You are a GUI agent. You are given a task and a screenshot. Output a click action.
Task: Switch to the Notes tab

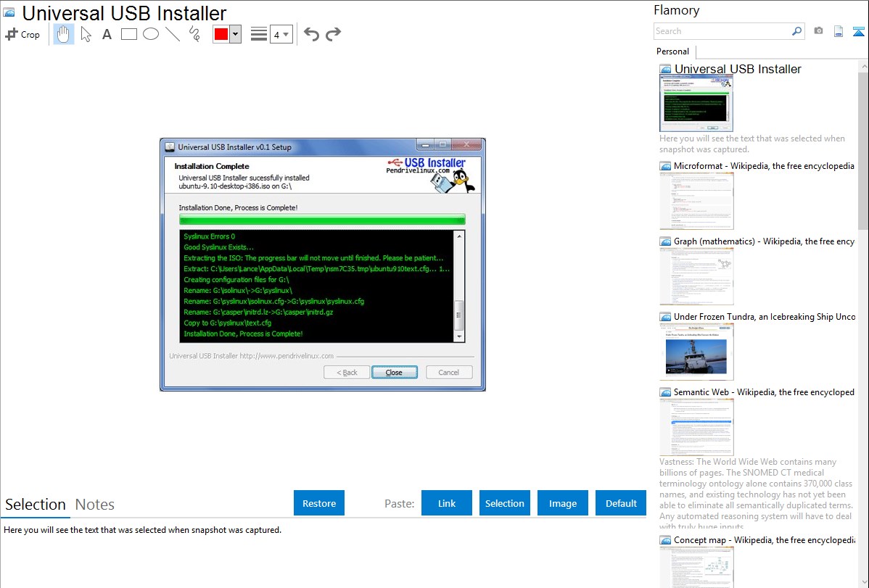(x=95, y=505)
